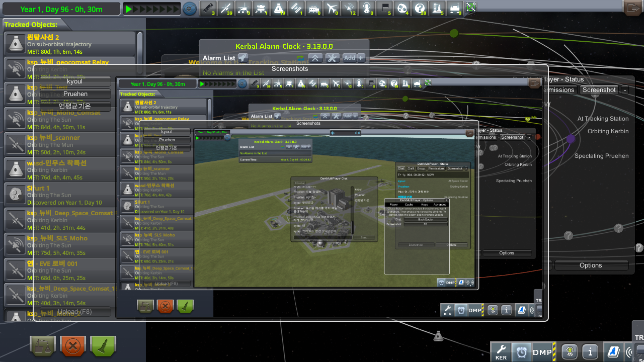The image size is (644, 362).
Task: Open the DMP multiplayer launcher icon
Action: [x=542, y=352]
